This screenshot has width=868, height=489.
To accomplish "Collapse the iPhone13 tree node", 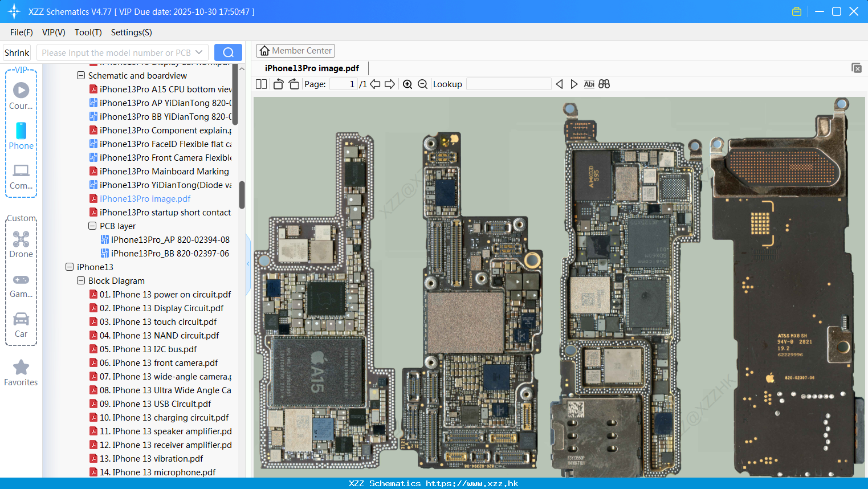I will tap(70, 267).
